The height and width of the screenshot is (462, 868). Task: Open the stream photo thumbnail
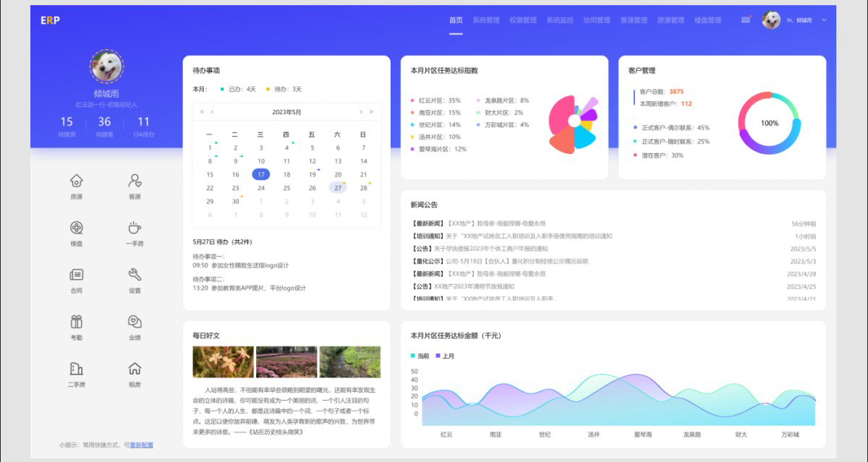[349, 362]
